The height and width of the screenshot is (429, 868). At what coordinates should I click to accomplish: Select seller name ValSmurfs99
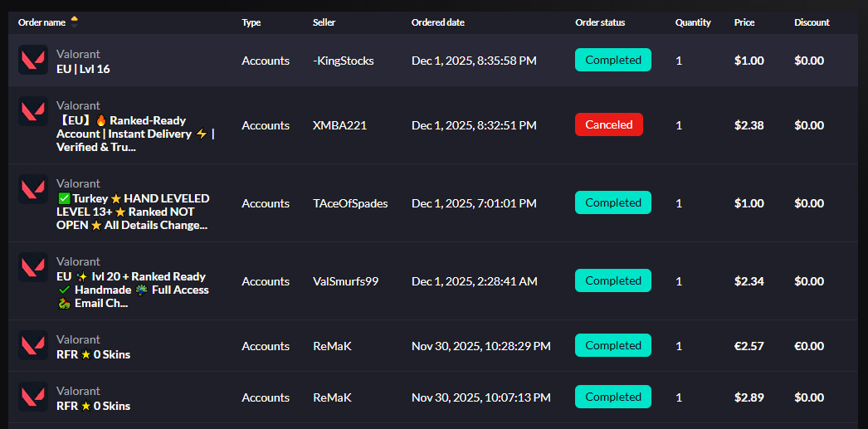345,282
